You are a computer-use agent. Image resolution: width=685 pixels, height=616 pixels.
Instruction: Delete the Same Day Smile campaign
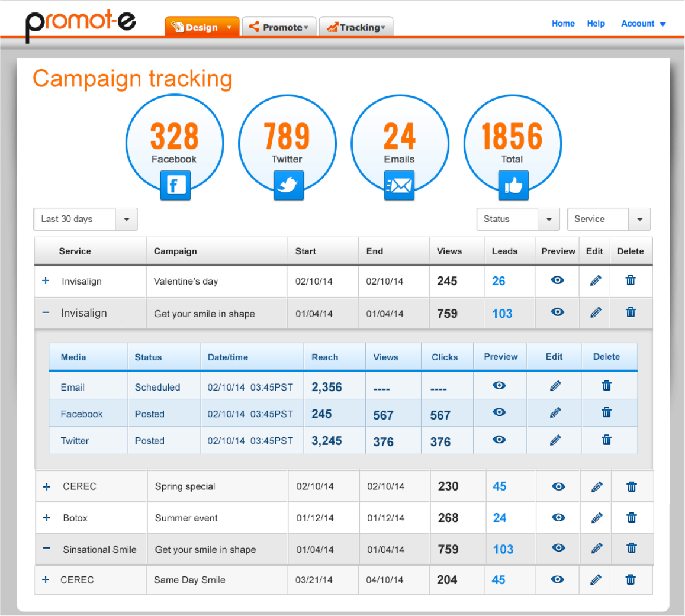[x=631, y=579]
